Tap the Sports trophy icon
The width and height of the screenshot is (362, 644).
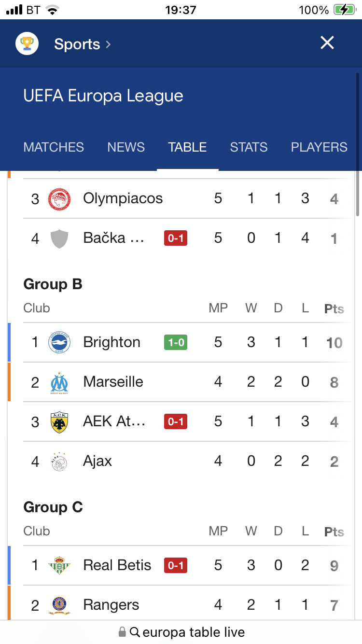27,43
